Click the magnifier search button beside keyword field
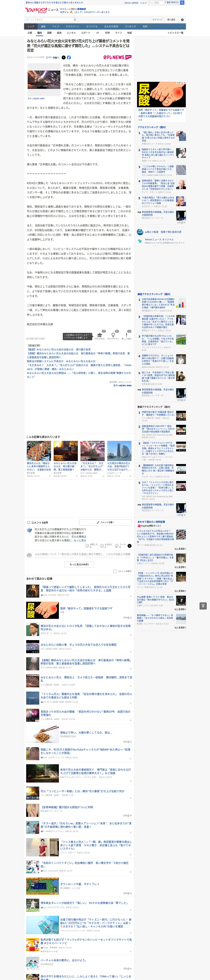This screenshot has width=210, height=980. 75,20
